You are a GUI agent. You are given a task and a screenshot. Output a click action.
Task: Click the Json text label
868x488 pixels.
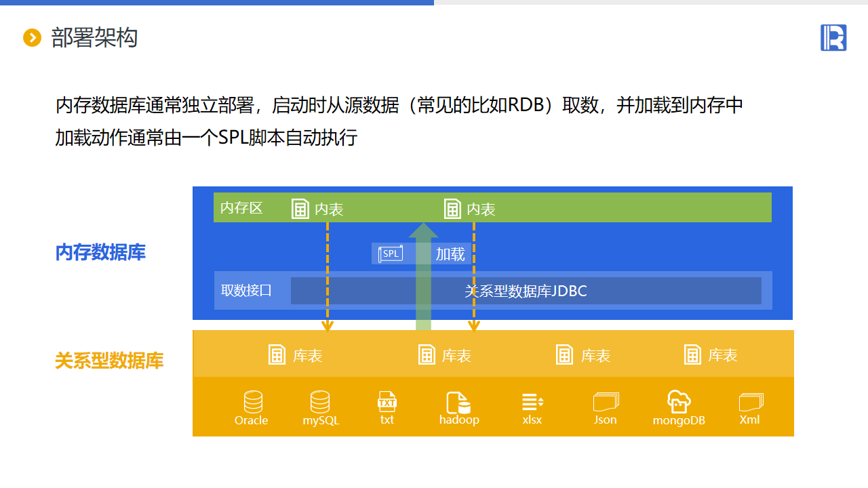tap(606, 420)
